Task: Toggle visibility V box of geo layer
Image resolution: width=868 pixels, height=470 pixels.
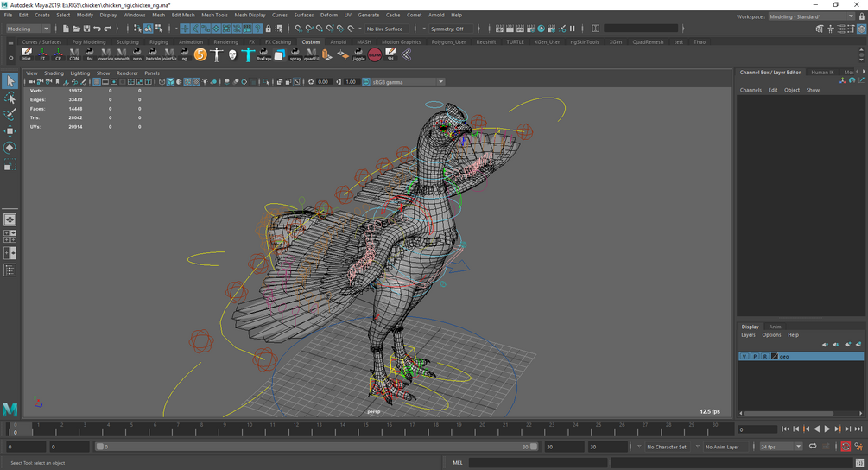Action: [744, 357]
